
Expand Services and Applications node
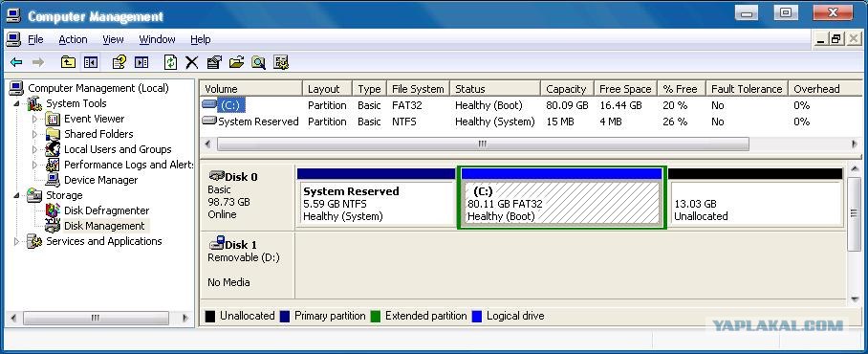pyautogui.click(x=16, y=241)
